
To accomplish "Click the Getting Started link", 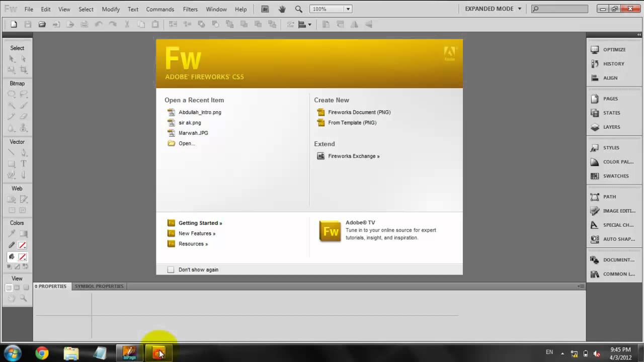I will [200, 223].
